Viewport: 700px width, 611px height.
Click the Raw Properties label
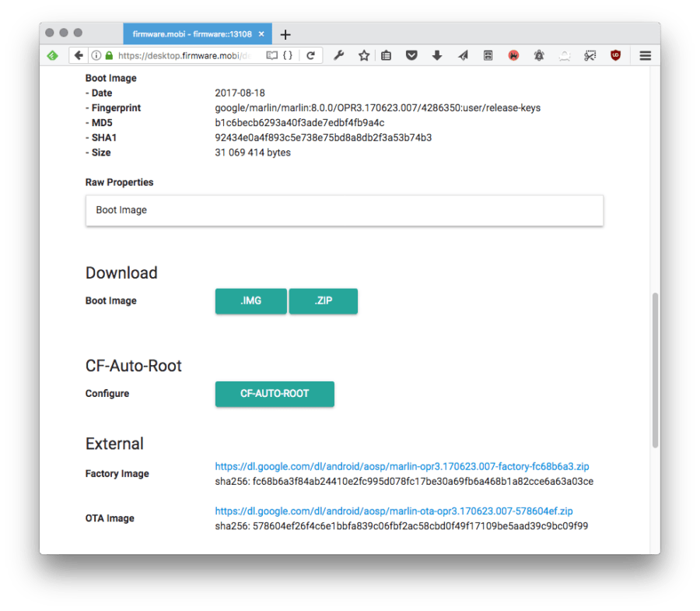click(119, 182)
